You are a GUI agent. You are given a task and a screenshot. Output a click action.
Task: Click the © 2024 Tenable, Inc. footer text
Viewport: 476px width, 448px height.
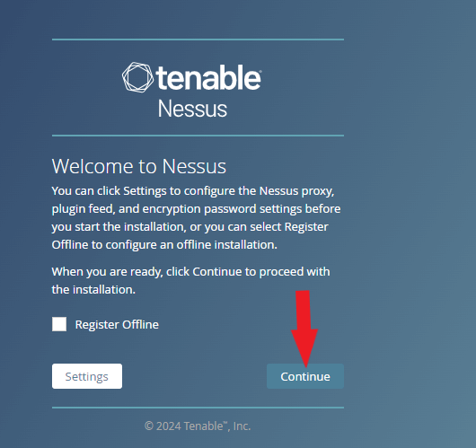(198, 426)
